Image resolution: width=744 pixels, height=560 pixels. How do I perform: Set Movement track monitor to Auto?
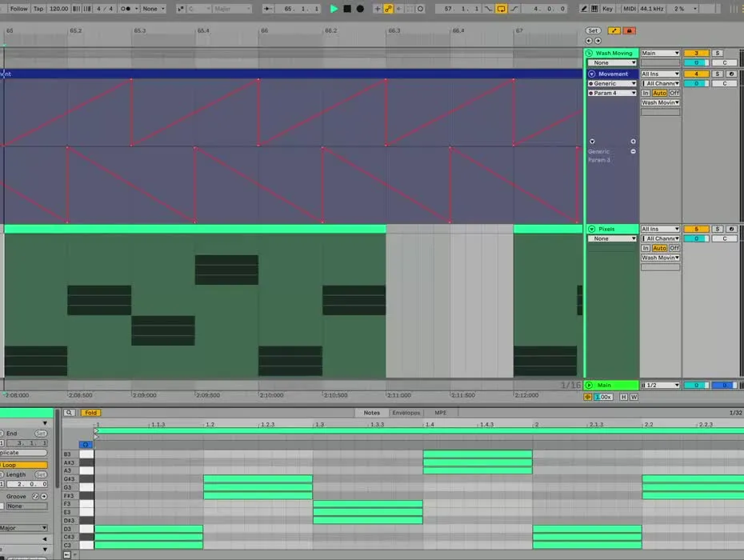coord(659,93)
